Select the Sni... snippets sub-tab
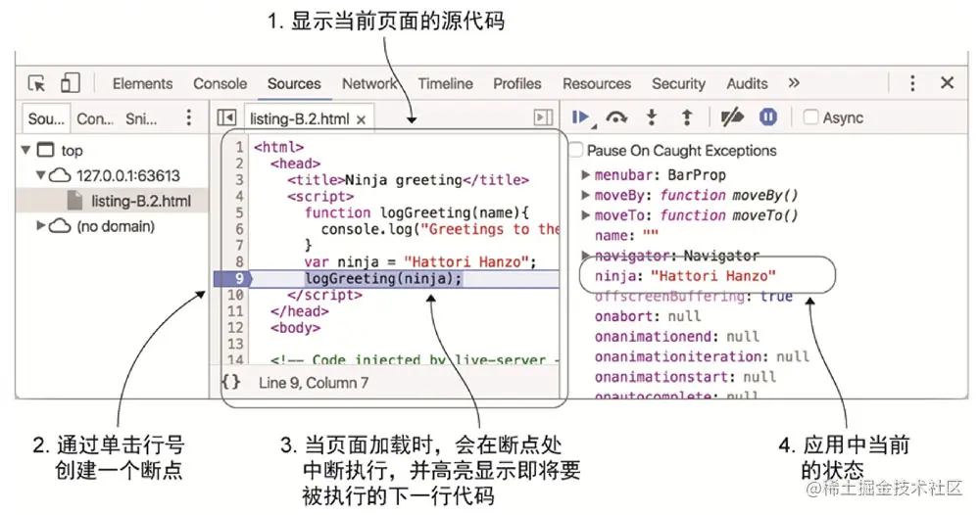980x515 pixels. pyautogui.click(x=141, y=118)
